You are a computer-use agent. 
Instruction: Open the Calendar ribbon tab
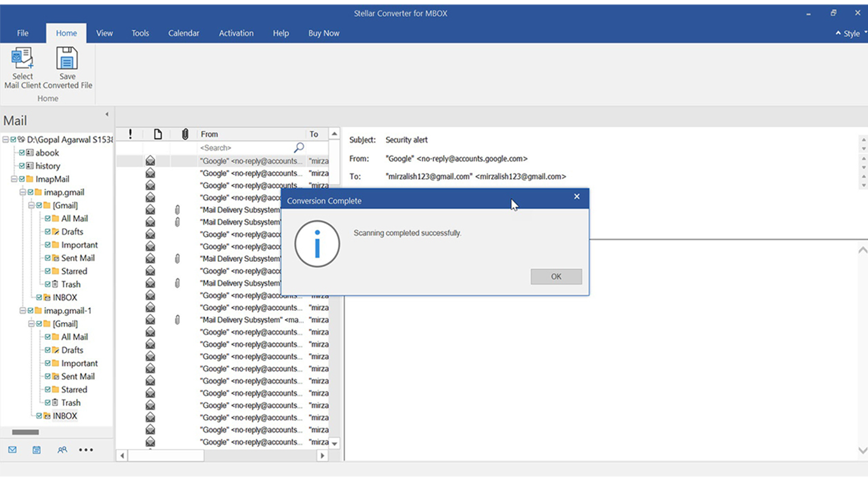click(x=184, y=33)
